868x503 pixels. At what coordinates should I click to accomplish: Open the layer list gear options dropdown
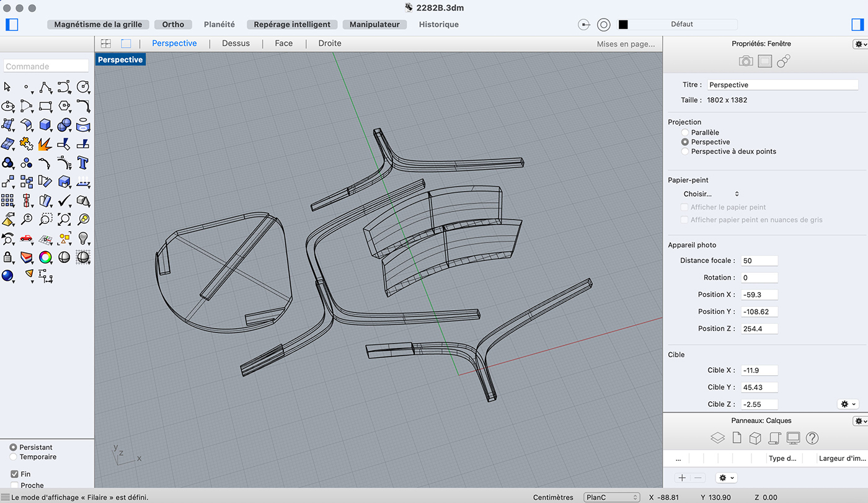pyautogui.click(x=725, y=478)
